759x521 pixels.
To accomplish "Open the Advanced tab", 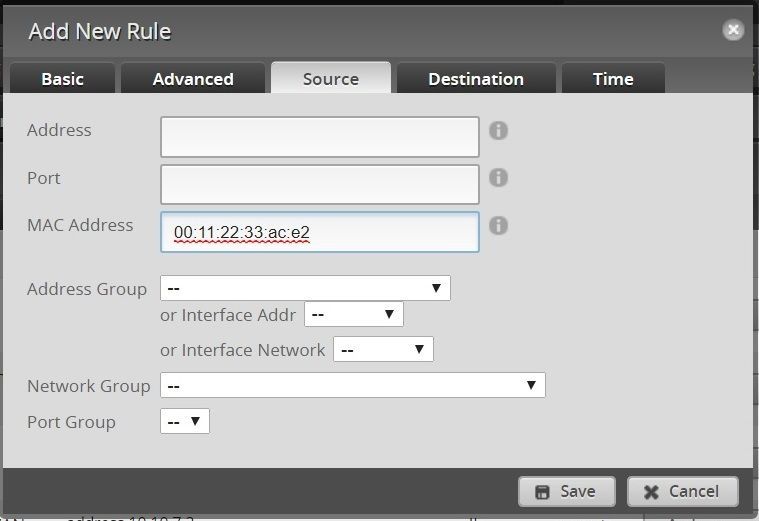I will coord(193,79).
